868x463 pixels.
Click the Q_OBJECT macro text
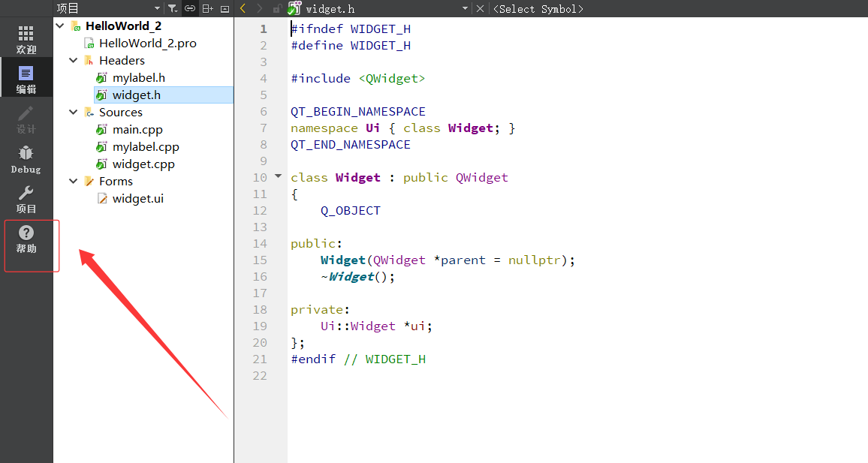[x=351, y=210]
